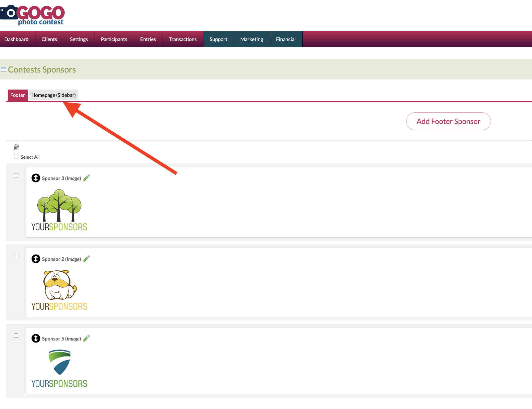Edit Sponsor 3 with pencil icon
532x409 pixels.
[x=86, y=178]
